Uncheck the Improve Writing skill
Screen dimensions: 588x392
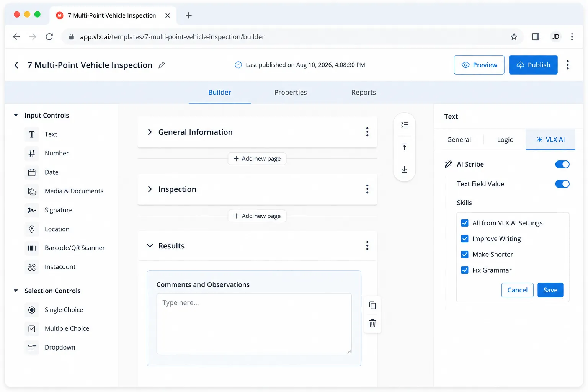pos(465,239)
